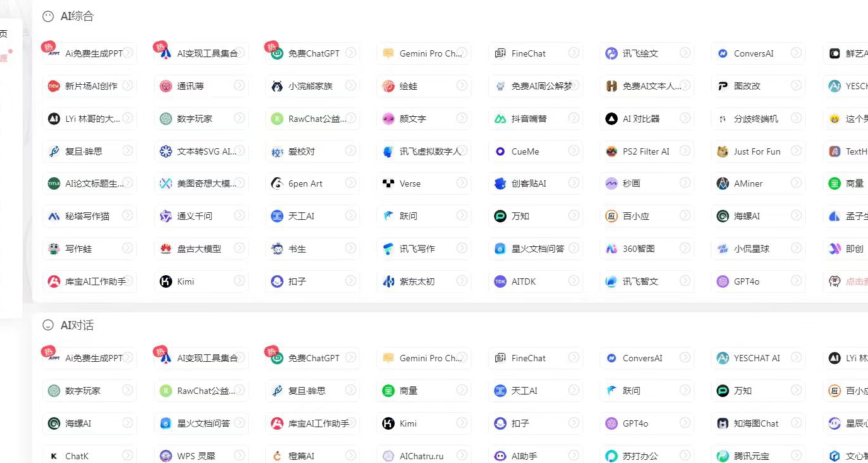The width and height of the screenshot is (868, 463).
Task: Click the 热 badge on AI变现工具集合
Action: tap(160, 46)
